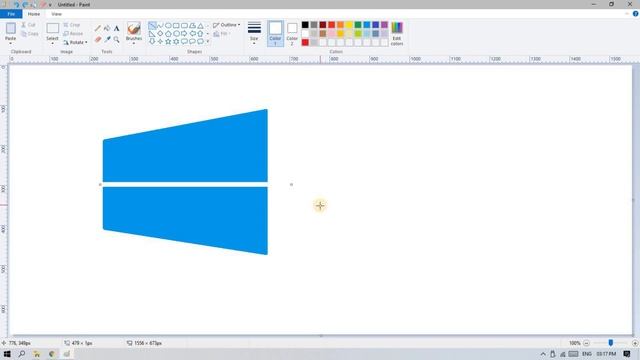Screen dimensions: 640x360
Task: Choose the Four-point star shape
Action: [160, 42]
